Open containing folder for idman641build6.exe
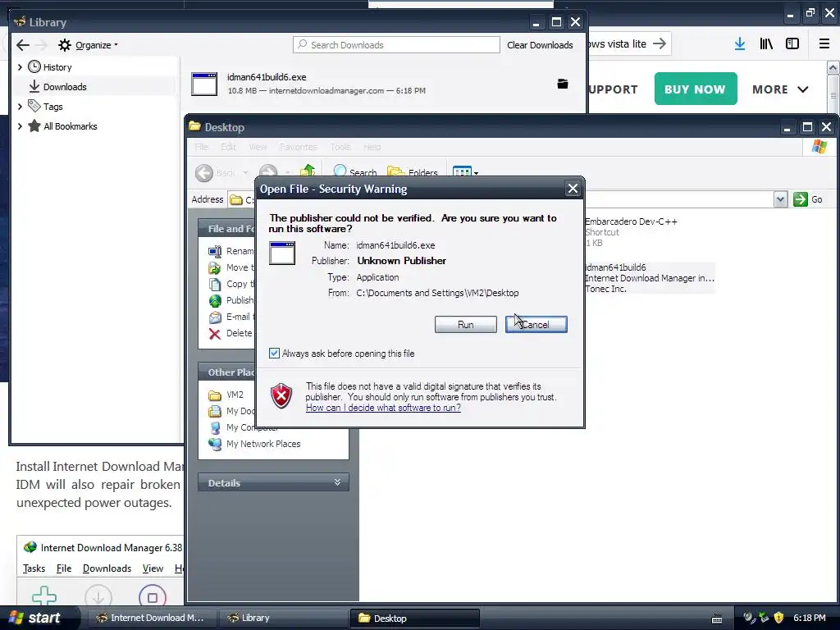Image resolution: width=840 pixels, height=630 pixels. point(563,84)
